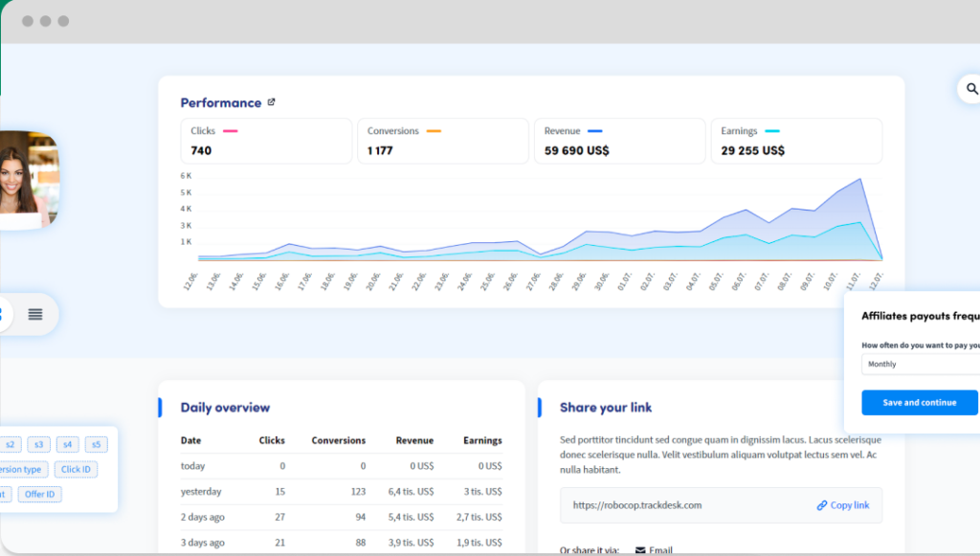This screenshot has width=980, height=556.
Task: Click the search magnifier icon
Action: pos(971,89)
